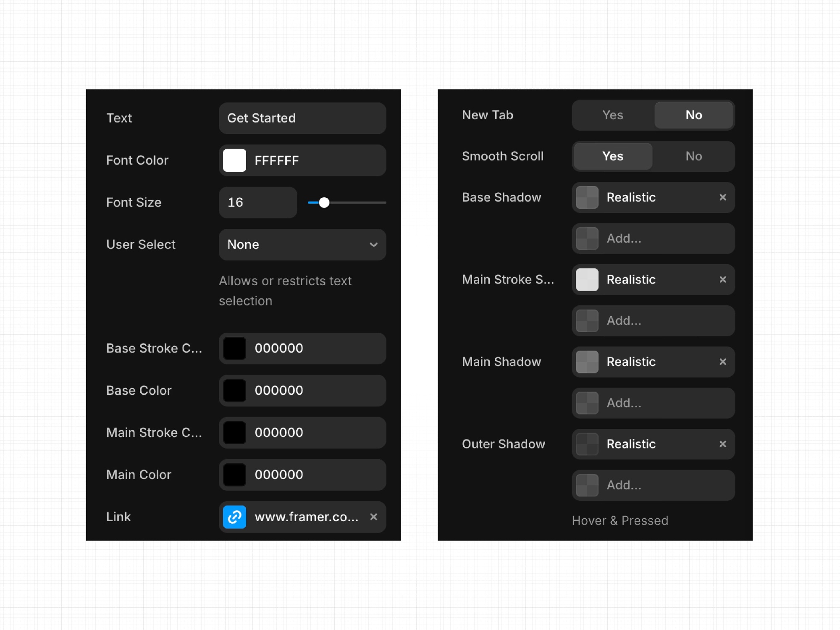Remove the Base Shadow Realistic entry
840x630 pixels.
722,197
